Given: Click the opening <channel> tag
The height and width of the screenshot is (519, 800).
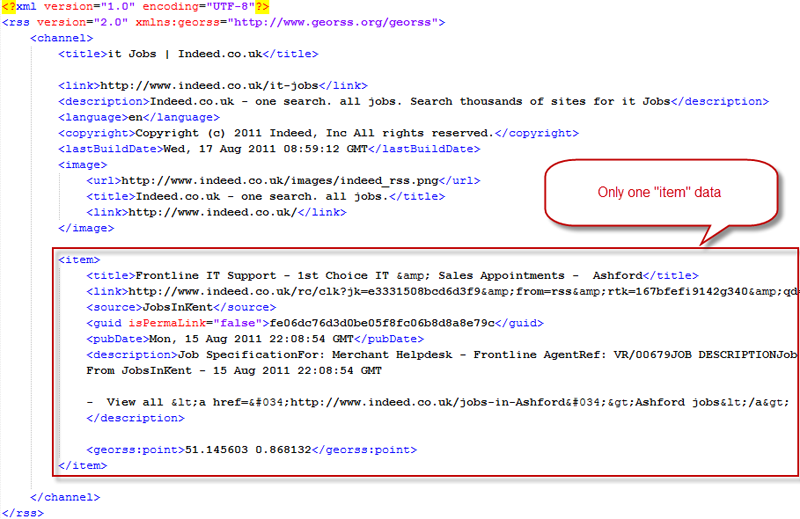Looking at the screenshot, I should point(62,38).
